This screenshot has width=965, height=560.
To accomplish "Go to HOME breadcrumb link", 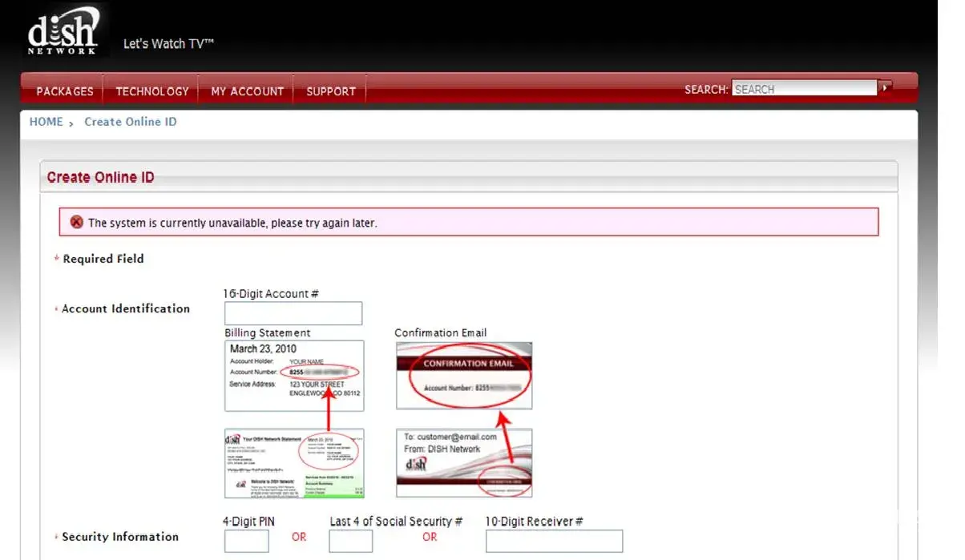I will coord(46,122).
